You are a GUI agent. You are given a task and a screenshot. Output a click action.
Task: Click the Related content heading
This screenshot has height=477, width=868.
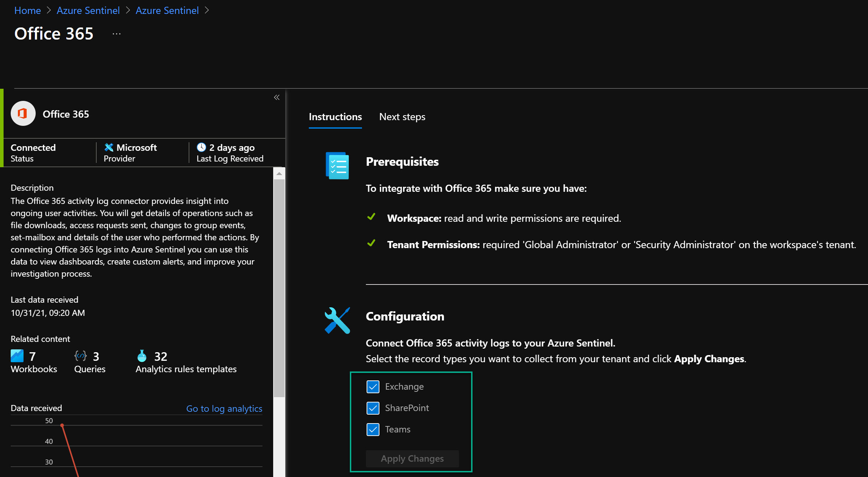[x=40, y=339]
